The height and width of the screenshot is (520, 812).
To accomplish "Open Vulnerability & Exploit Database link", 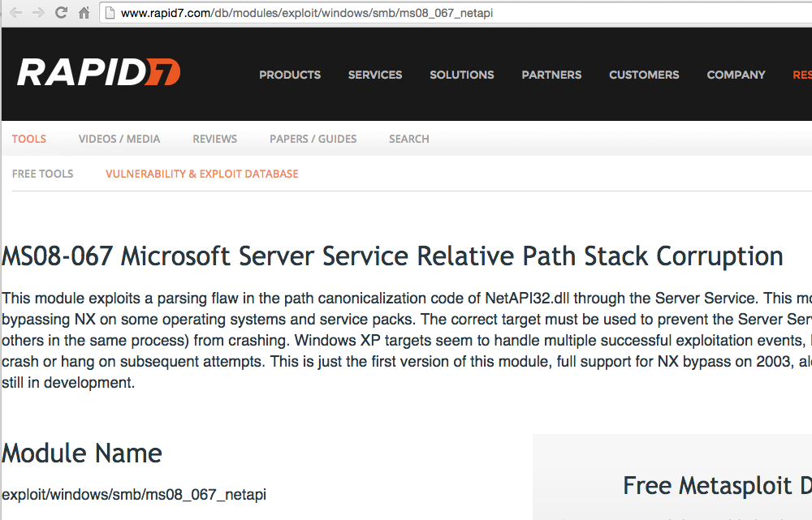I will point(202,174).
